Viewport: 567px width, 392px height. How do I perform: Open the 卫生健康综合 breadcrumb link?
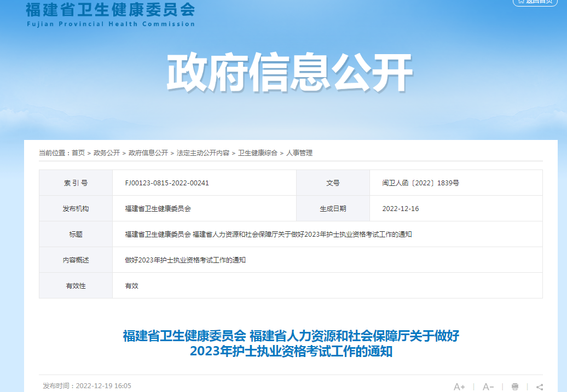(257, 153)
